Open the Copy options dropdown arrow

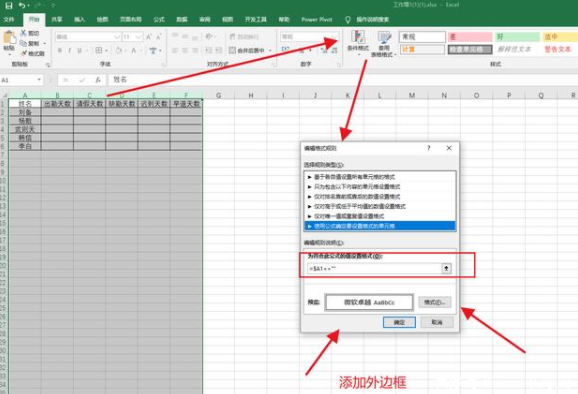[45, 43]
